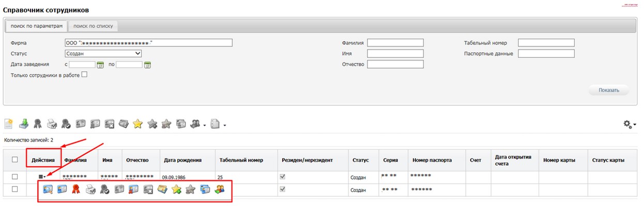
Task: Click the people group icon in upper toolbar
Action: [195, 124]
